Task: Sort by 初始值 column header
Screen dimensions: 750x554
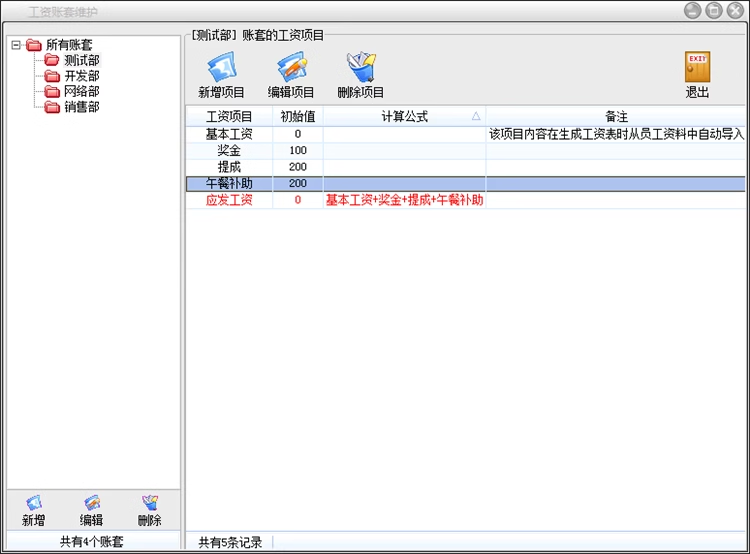Action: tap(298, 116)
